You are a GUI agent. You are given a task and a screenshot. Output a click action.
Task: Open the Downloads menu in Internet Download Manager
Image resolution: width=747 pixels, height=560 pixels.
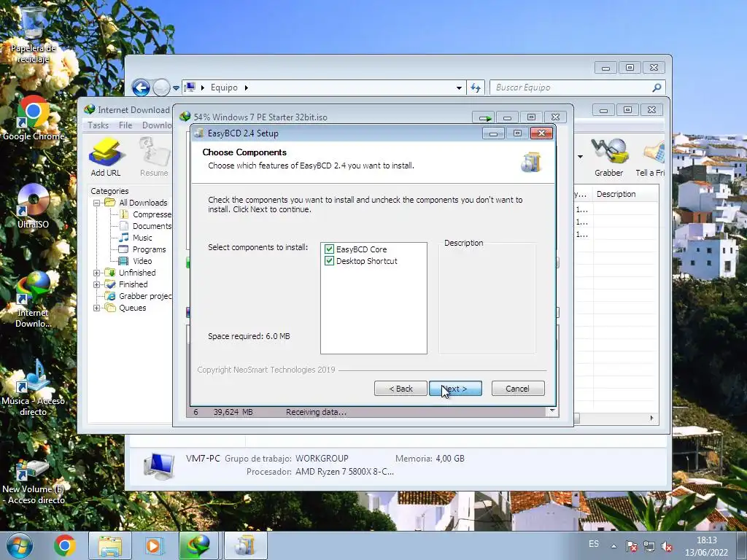pos(157,125)
